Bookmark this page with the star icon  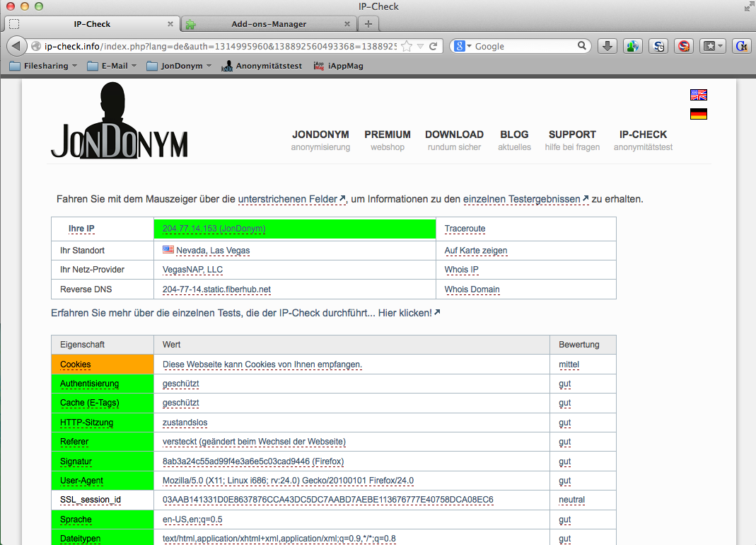[407, 46]
